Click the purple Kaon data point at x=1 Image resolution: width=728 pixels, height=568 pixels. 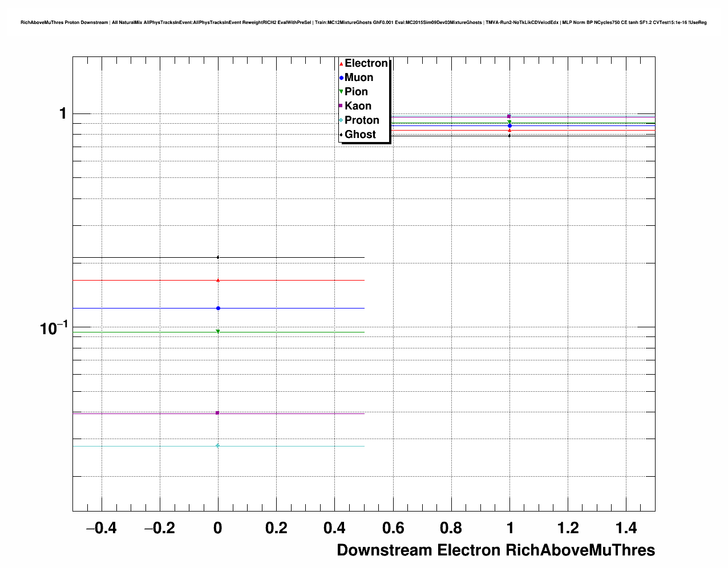[509, 117]
